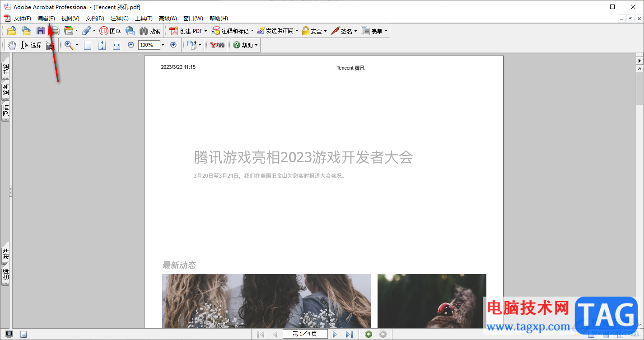Viewport: 644px width, 340px height.
Task: Activate the 选择 text select tool
Action: point(31,45)
